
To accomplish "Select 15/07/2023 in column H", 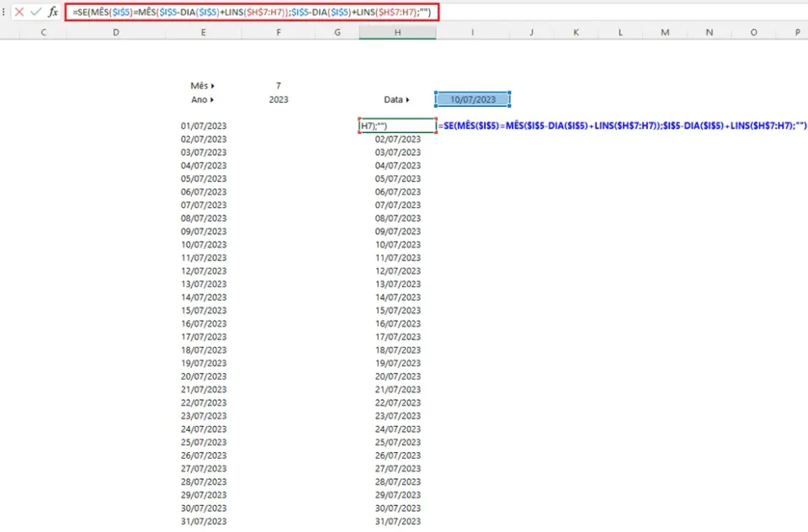I will [x=398, y=311].
